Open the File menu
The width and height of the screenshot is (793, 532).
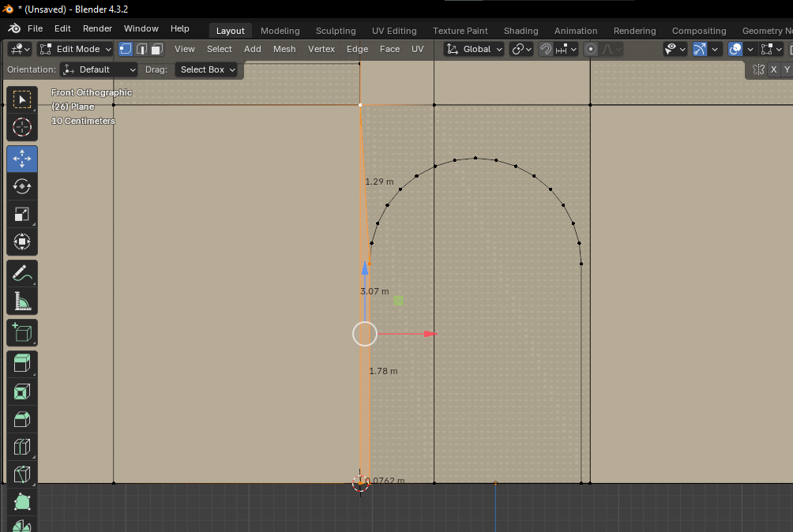click(x=35, y=28)
